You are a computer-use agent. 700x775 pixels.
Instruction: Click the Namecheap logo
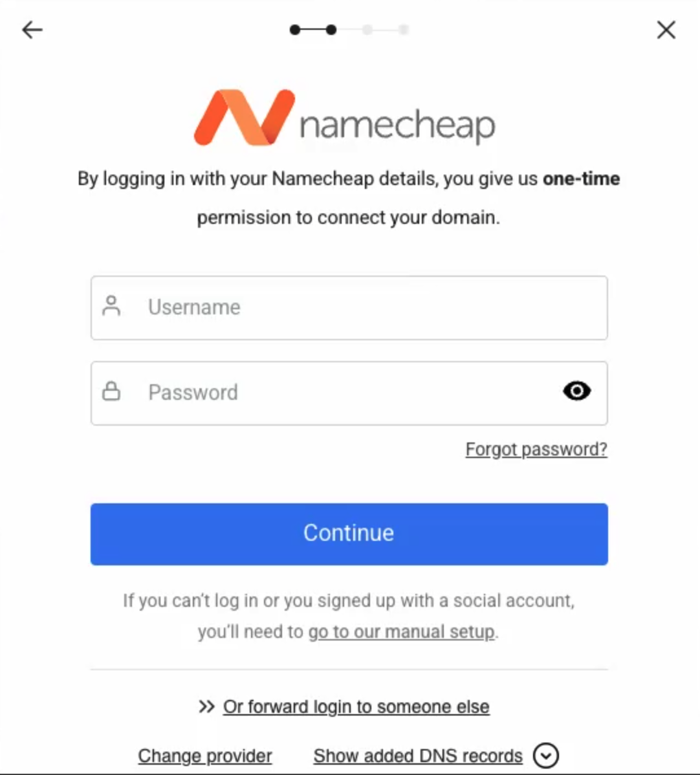click(x=345, y=118)
